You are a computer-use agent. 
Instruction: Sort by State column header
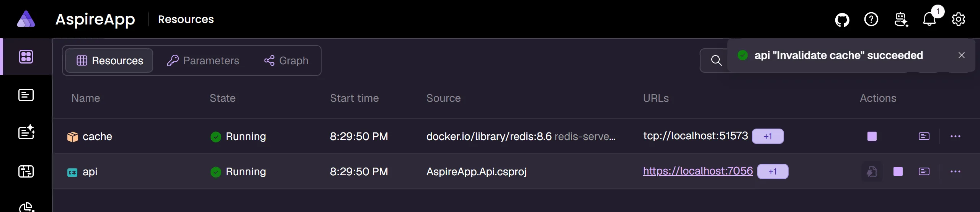click(222, 98)
